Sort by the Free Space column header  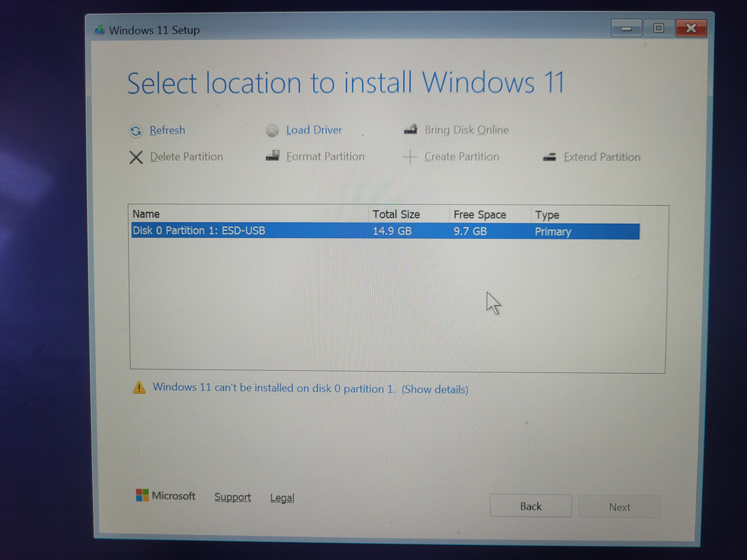pyautogui.click(x=490, y=215)
